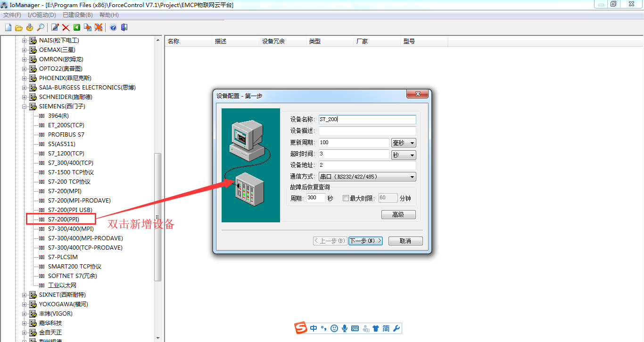The height and width of the screenshot is (342, 644).
Task: Open the 通信方式 dropdown
Action: pyautogui.click(x=367, y=177)
